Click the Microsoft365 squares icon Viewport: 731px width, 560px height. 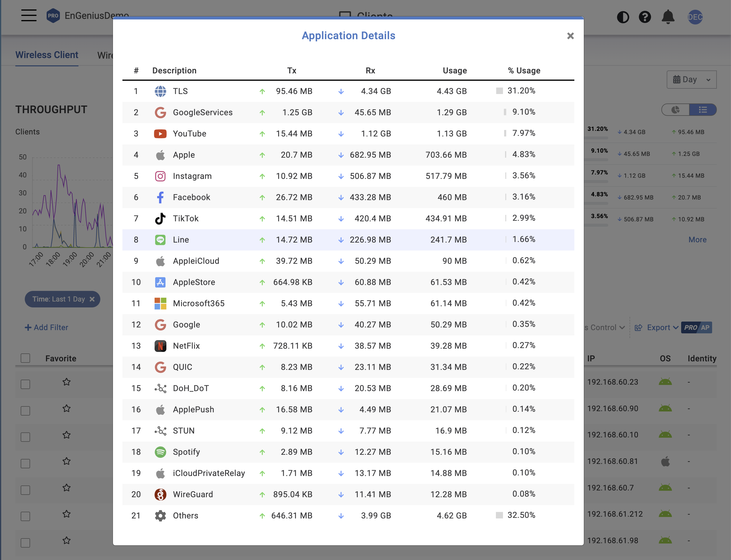[x=160, y=303]
